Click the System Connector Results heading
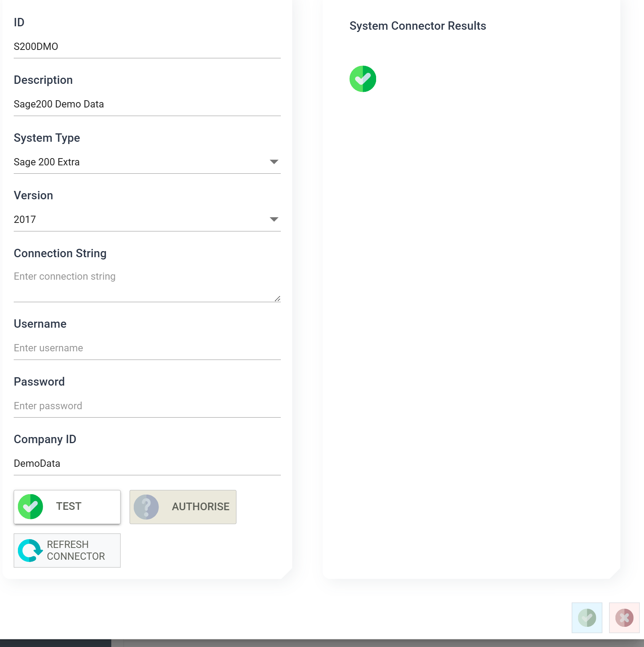 click(418, 26)
